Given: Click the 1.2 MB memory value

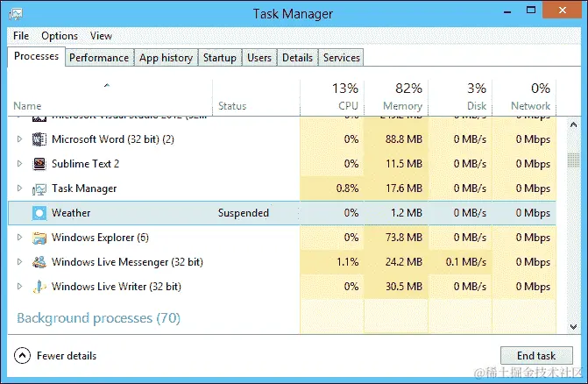Looking at the screenshot, I should pos(407,213).
